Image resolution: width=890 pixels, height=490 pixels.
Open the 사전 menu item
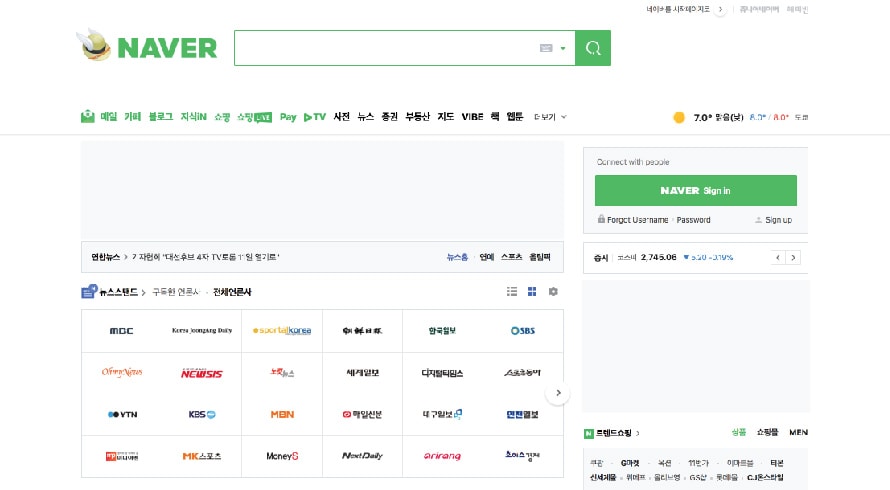[342, 116]
